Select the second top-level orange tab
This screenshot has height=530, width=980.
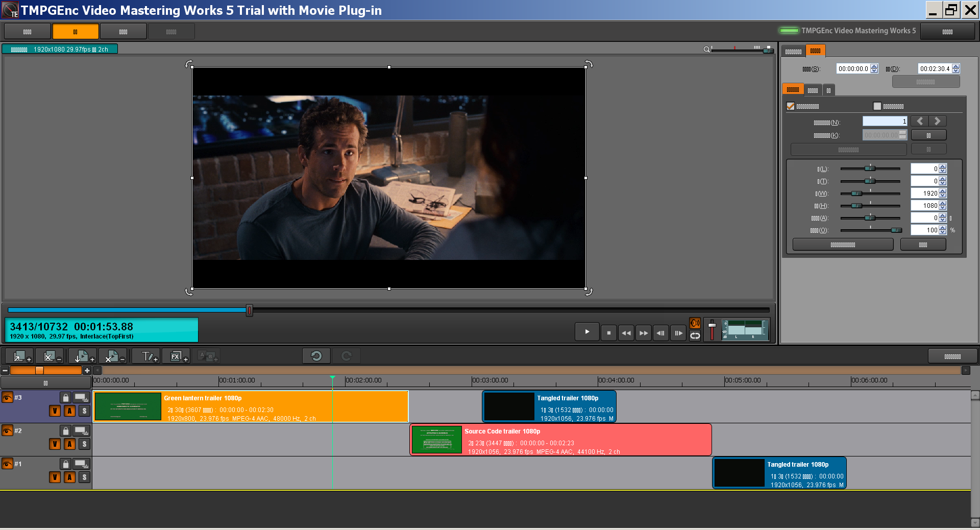[76, 32]
